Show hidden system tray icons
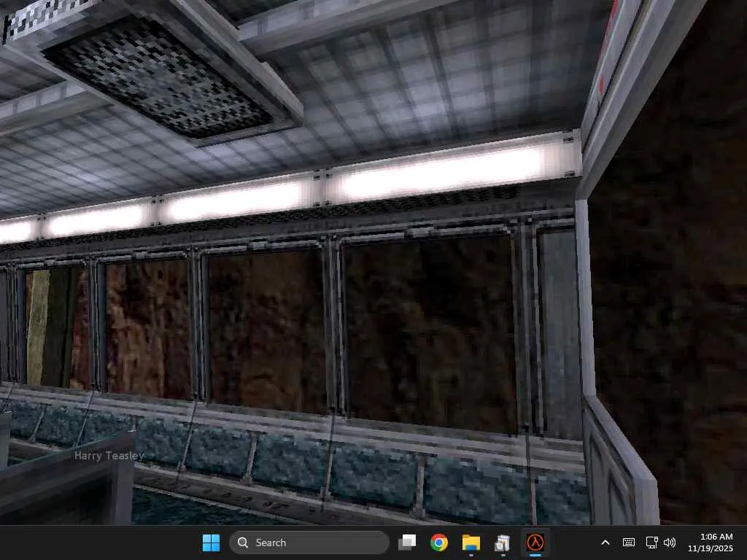 (x=605, y=542)
